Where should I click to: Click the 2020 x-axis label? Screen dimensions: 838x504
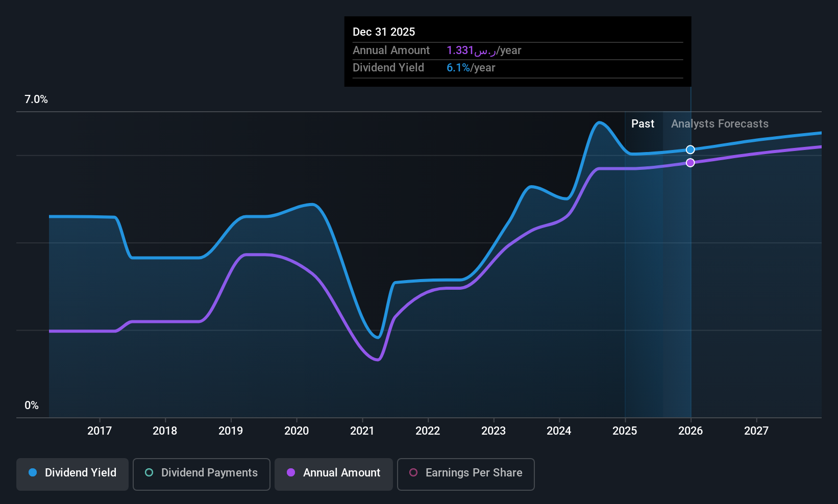pos(297,431)
